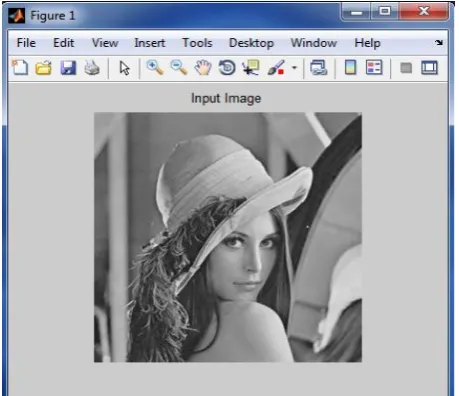
Task: Print the figure using the printer icon
Action: tap(92, 68)
